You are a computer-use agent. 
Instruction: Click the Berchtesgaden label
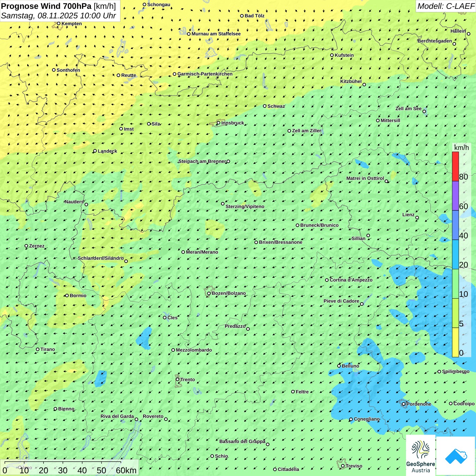click(435, 41)
